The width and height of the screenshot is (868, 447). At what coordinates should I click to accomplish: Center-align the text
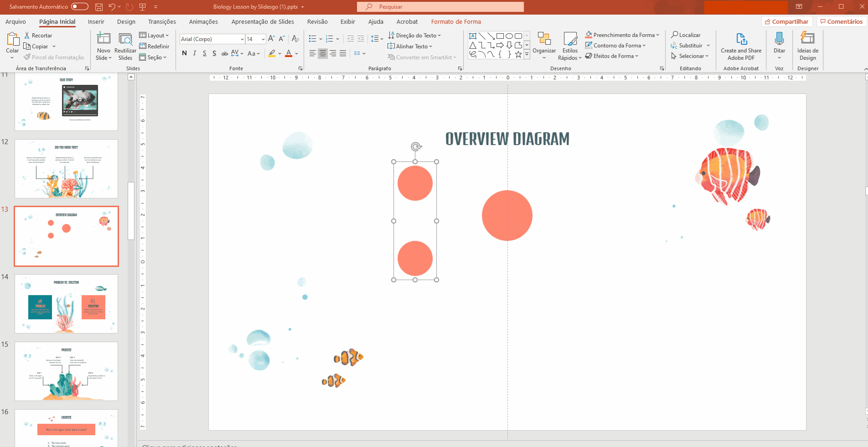[323, 53]
